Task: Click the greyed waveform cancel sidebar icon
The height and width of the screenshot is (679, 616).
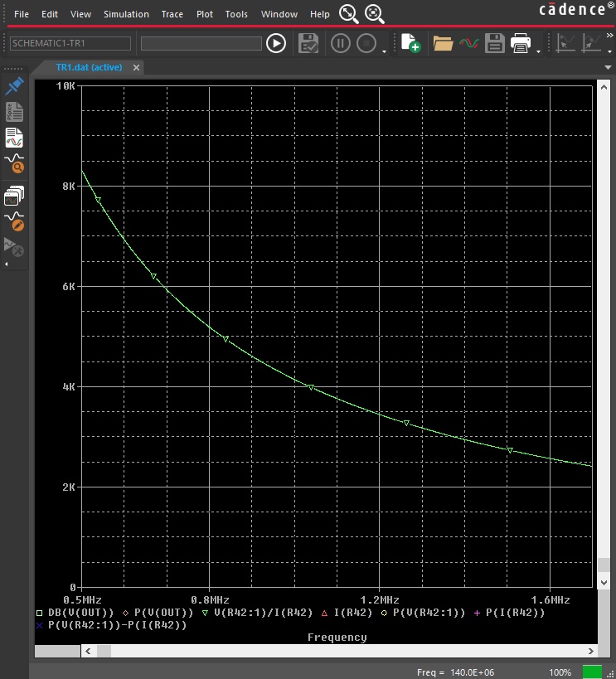Action: click(14, 247)
